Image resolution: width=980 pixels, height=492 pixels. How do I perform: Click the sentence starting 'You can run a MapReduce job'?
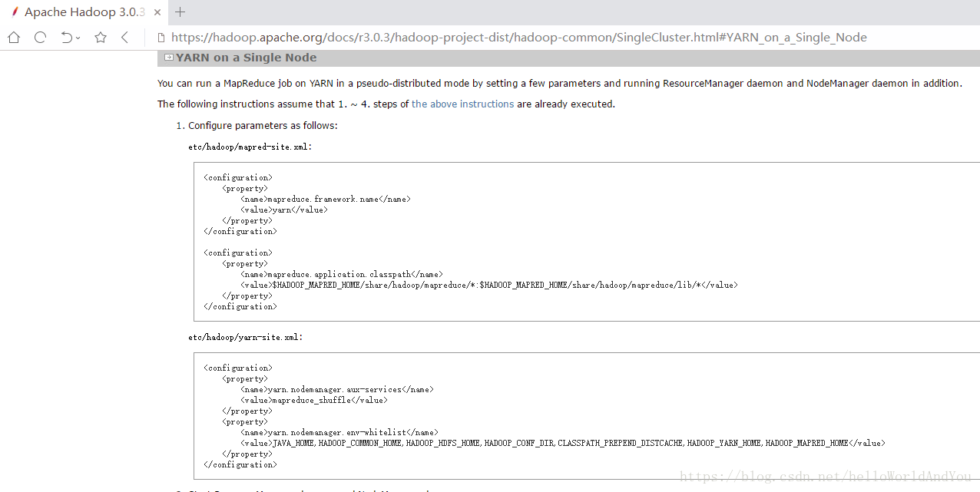tap(559, 83)
